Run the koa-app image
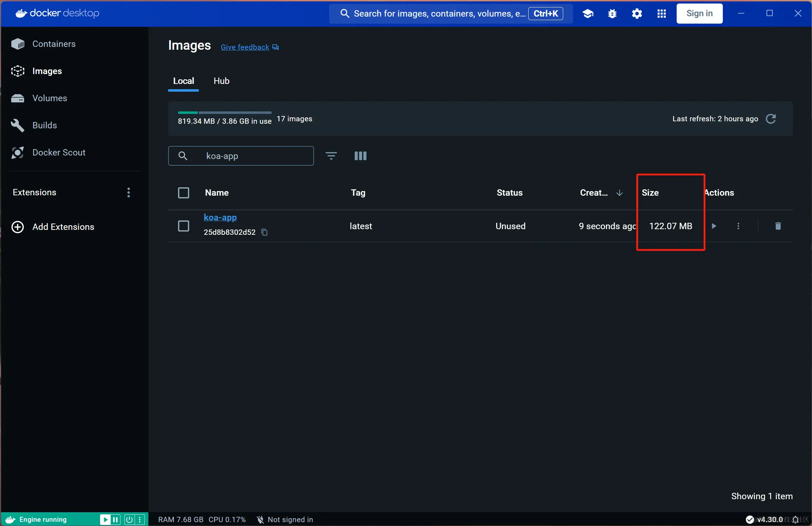The image size is (812, 526). [714, 226]
